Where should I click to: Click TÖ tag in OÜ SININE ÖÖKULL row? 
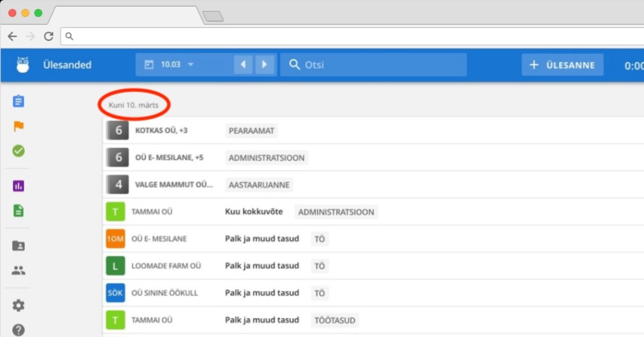320,293
